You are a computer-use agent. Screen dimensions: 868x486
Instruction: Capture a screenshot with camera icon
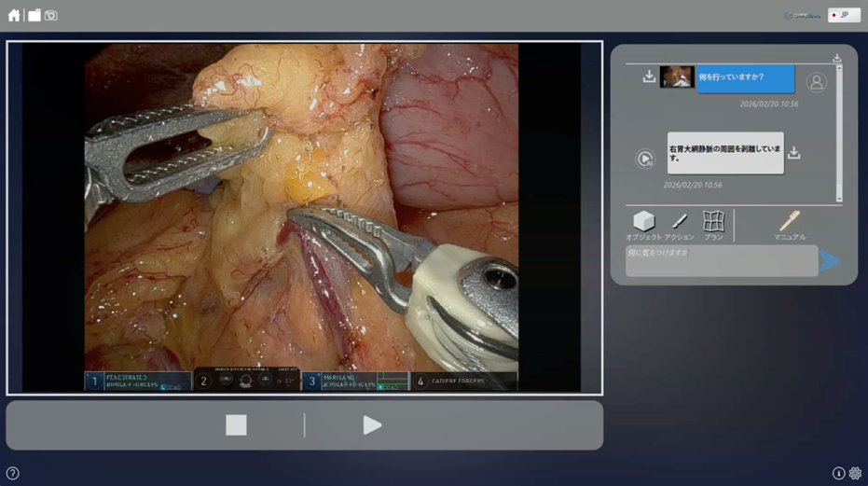(x=51, y=16)
